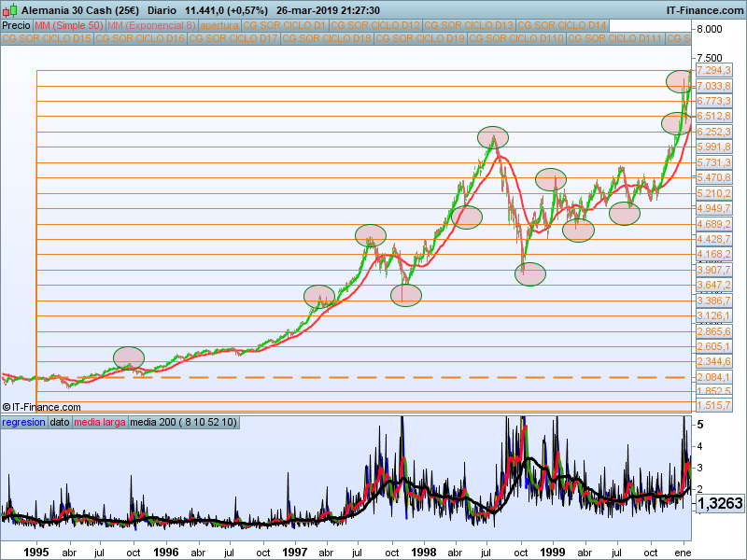
Task: Click the media larga indicator label
Action: (100, 423)
